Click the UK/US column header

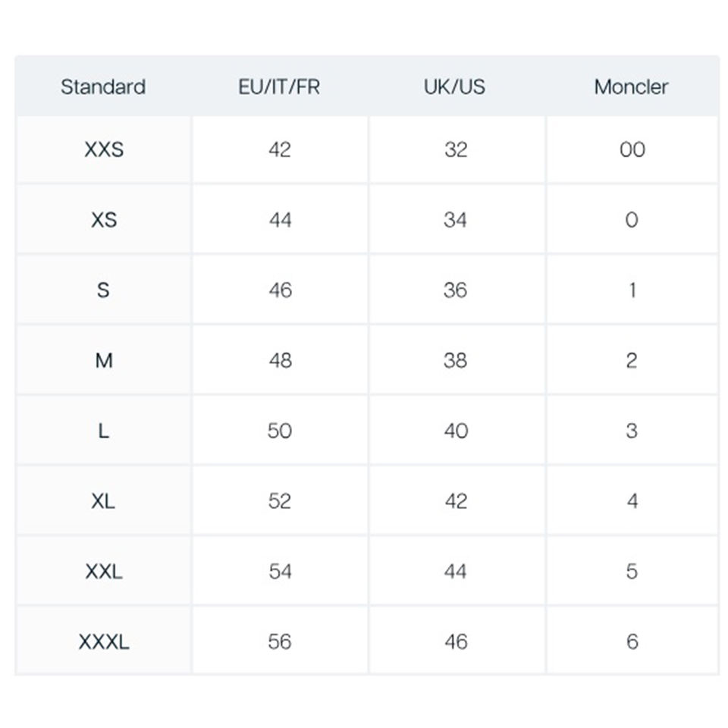pos(455,86)
